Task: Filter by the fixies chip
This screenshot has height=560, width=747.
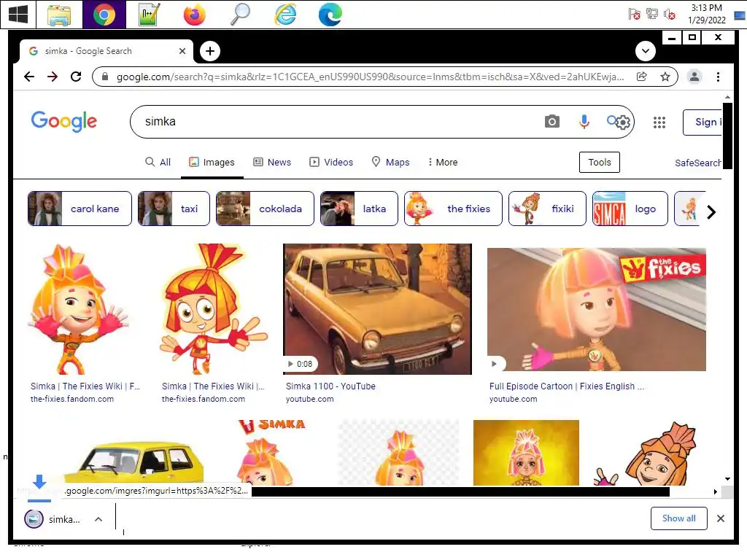Action: (x=453, y=209)
